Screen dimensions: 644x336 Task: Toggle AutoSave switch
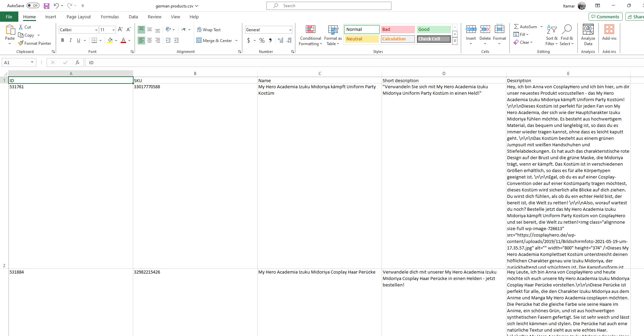point(33,6)
